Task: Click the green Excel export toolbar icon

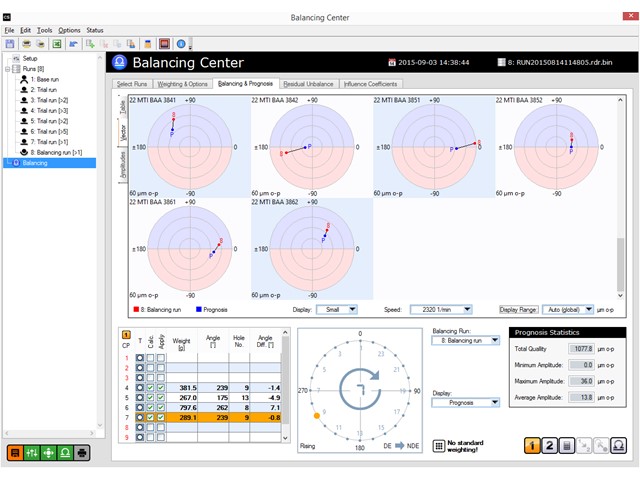Action: (57, 44)
